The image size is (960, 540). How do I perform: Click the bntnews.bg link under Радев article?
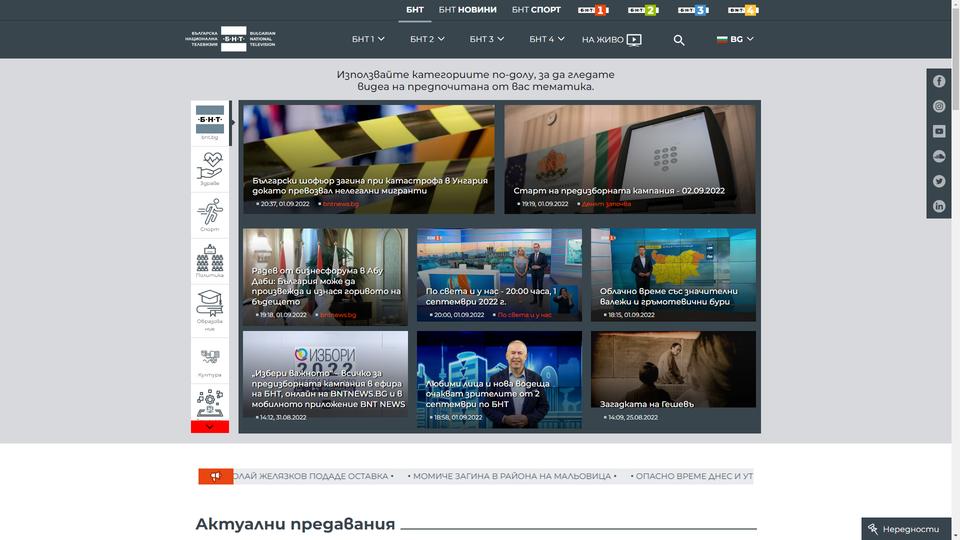pos(338,315)
